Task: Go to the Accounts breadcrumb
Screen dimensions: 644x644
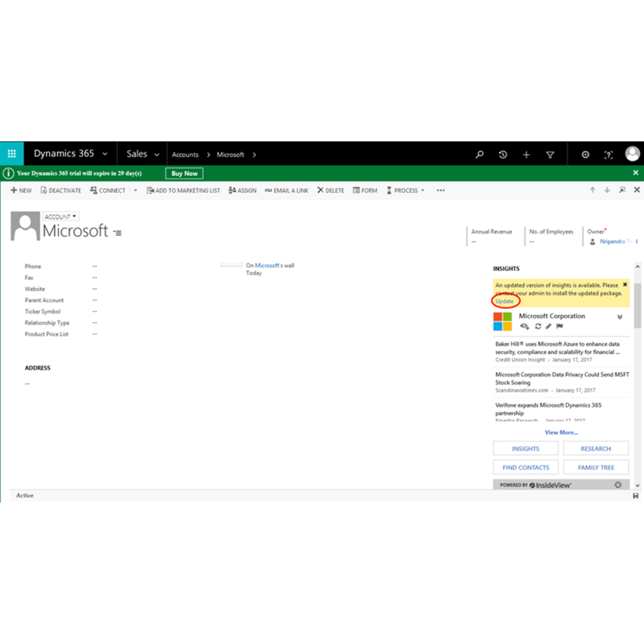Action: coord(185,154)
